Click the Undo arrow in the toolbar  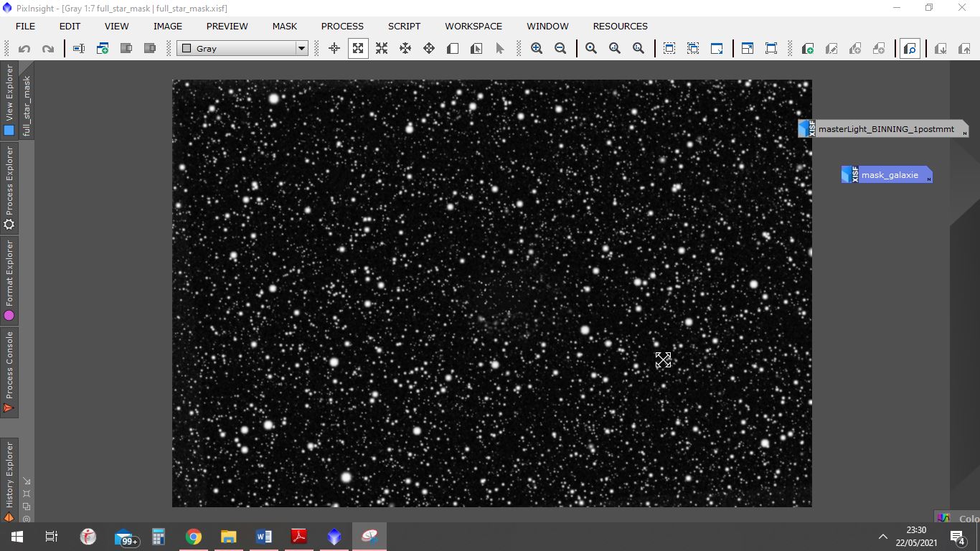24,49
